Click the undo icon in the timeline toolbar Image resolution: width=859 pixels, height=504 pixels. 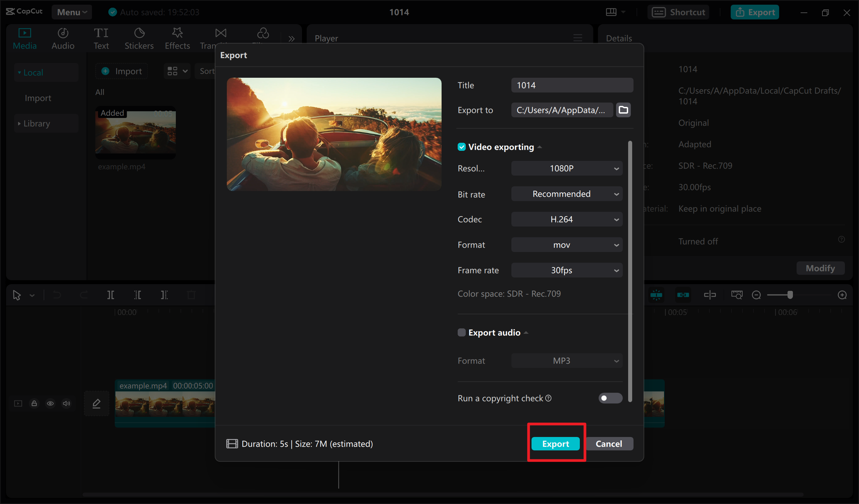57,295
